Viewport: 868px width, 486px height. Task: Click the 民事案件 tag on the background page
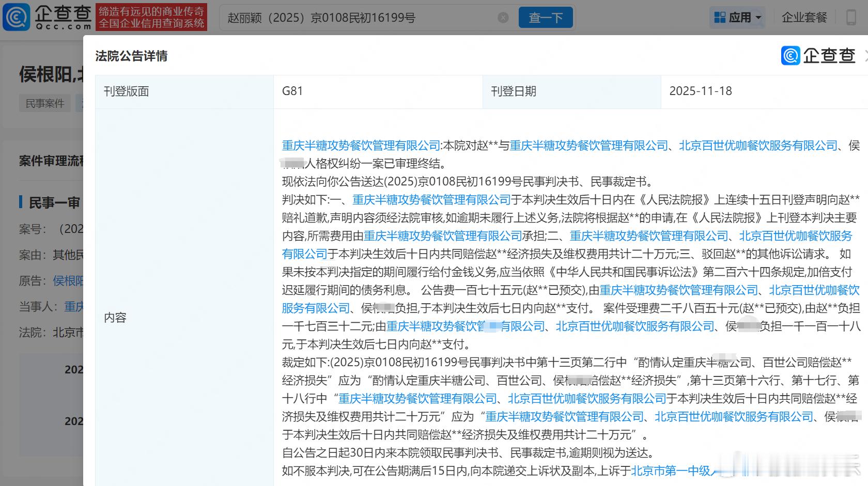click(45, 104)
